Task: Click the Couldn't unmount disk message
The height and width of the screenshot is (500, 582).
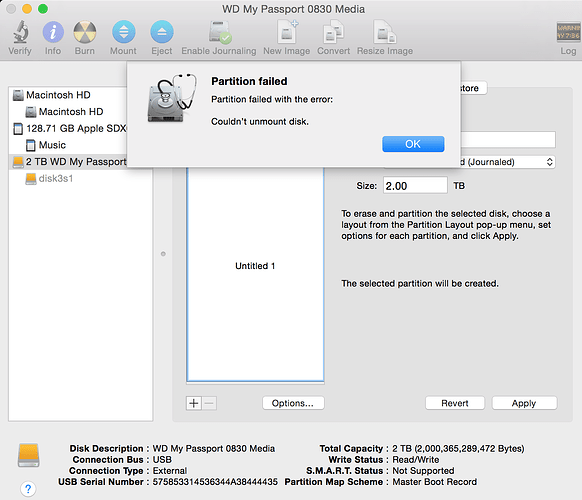Action: [260, 122]
